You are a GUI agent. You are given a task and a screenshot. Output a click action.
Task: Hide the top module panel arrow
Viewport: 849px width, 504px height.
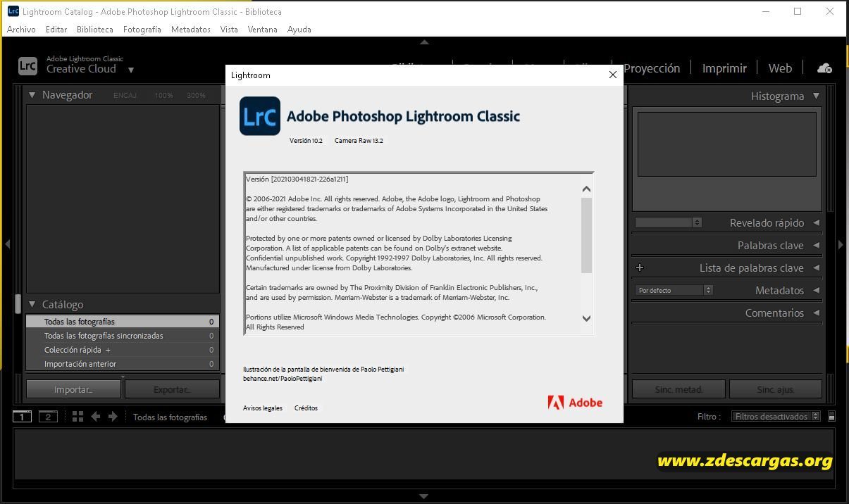pyautogui.click(x=424, y=42)
